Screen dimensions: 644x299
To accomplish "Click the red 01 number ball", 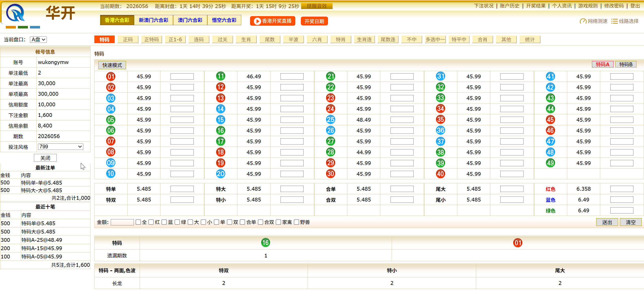I will 111,76.
